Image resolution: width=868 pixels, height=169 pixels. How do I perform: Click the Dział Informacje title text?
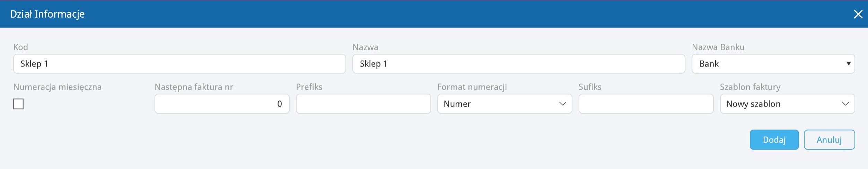(47, 14)
